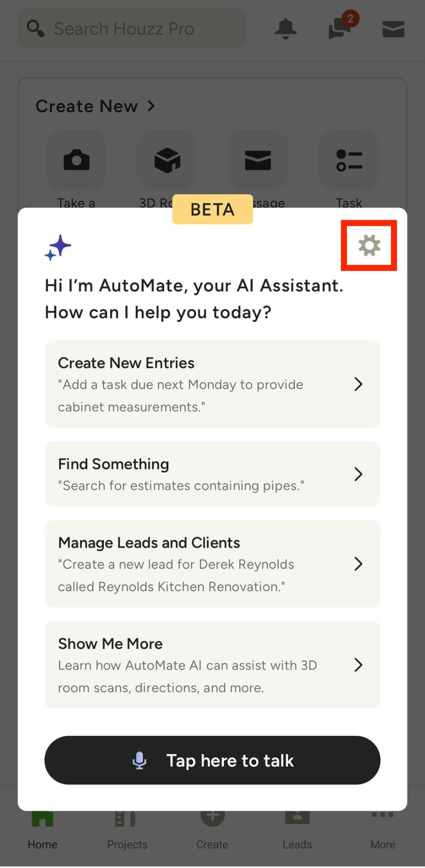This screenshot has height=868, width=425.
Task: Switch to the Projects tab
Action: tap(127, 831)
